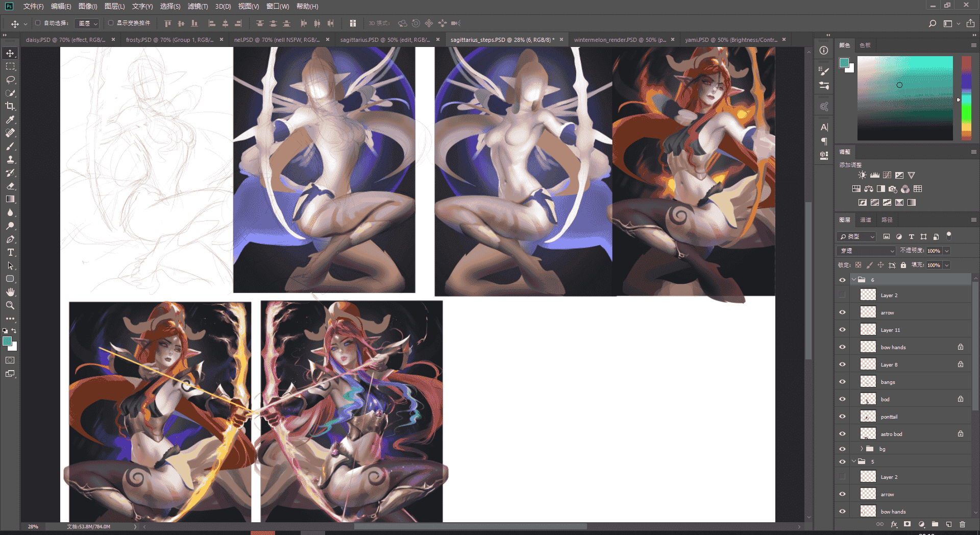This screenshot has height=535, width=980.
Task: Open the auto-select target dropdown
Action: pyautogui.click(x=87, y=23)
